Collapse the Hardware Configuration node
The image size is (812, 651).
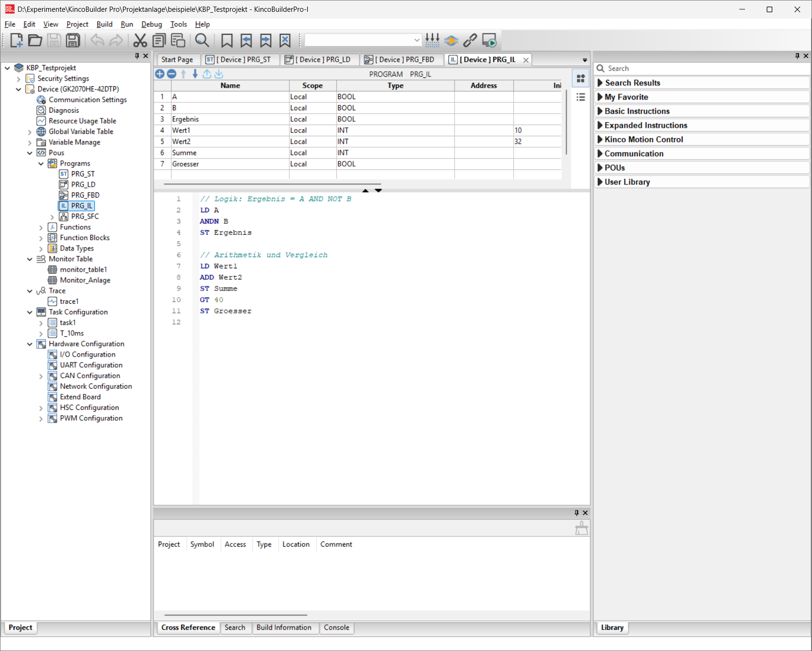pos(30,344)
